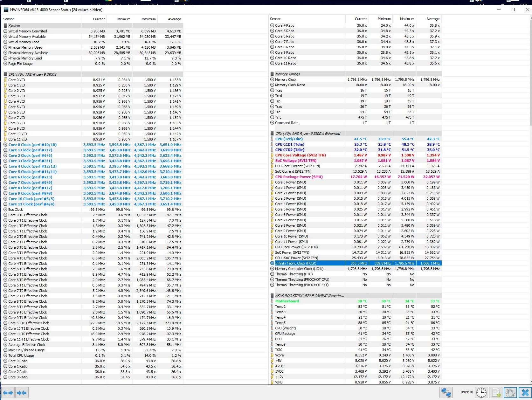Image resolution: width=532 pixels, height=400 pixels.
Task: Select the Temp5 sensor row
Action: click(x=355, y=323)
